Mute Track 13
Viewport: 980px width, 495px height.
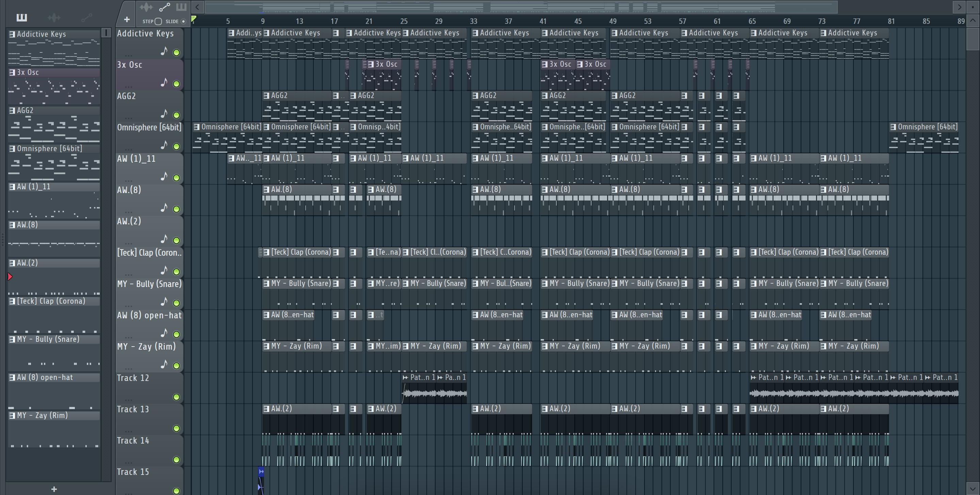point(177,428)
